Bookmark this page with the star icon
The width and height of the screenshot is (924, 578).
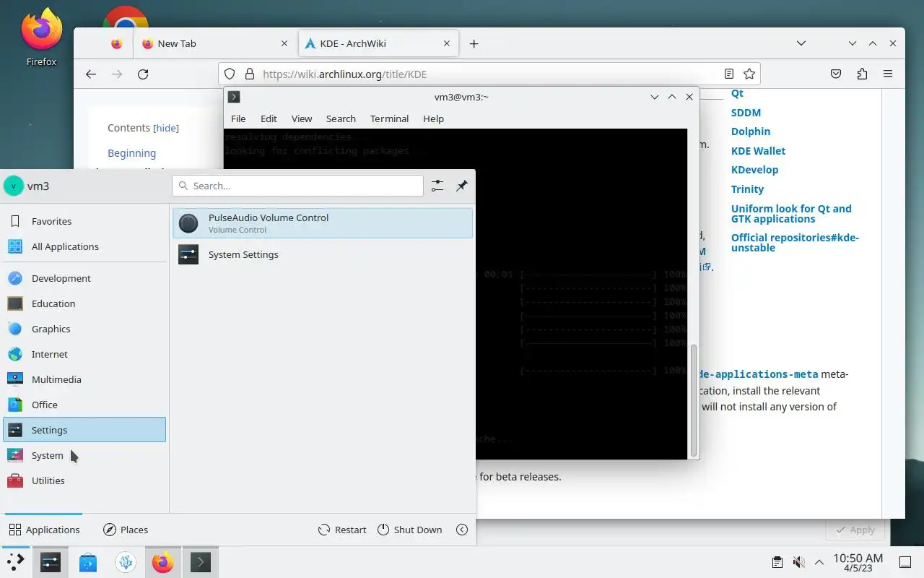[x=749, y=74]
